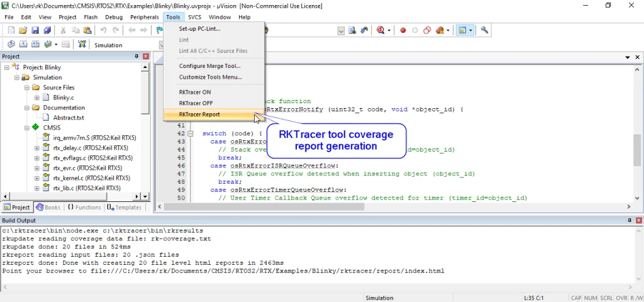Open the Batch Build dropdown arrow
644x302 pixels.
tap(56, 45)
